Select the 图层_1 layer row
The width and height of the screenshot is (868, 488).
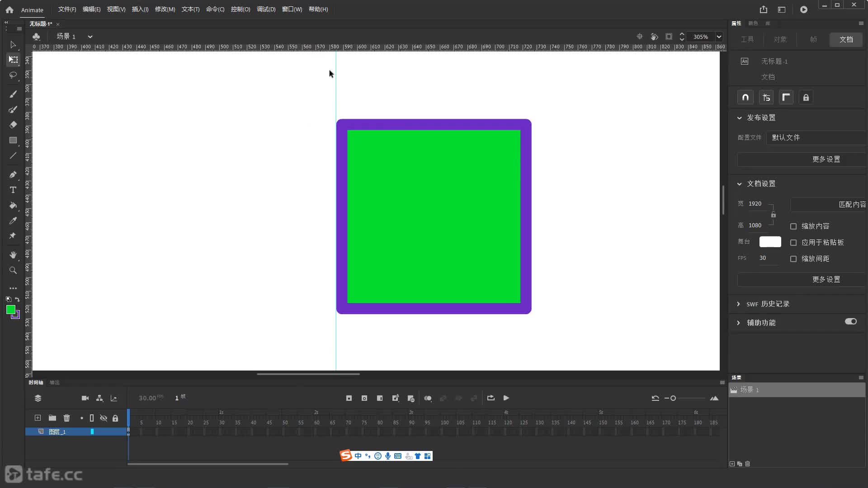point(76,432)
